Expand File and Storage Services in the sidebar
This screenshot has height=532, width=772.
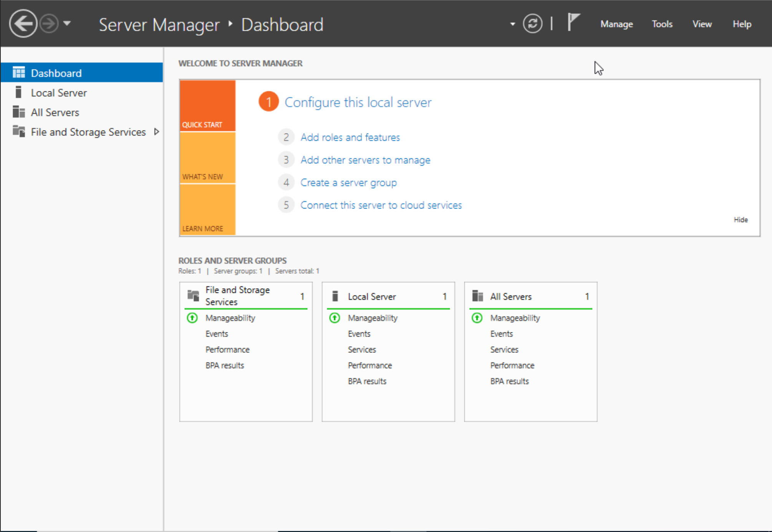point(157,132)
